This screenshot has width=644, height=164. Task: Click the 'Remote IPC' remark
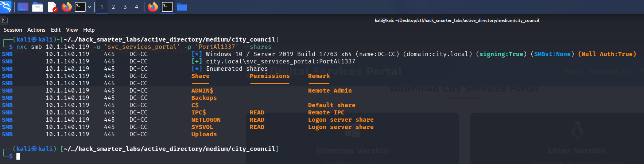pos(326,112)
